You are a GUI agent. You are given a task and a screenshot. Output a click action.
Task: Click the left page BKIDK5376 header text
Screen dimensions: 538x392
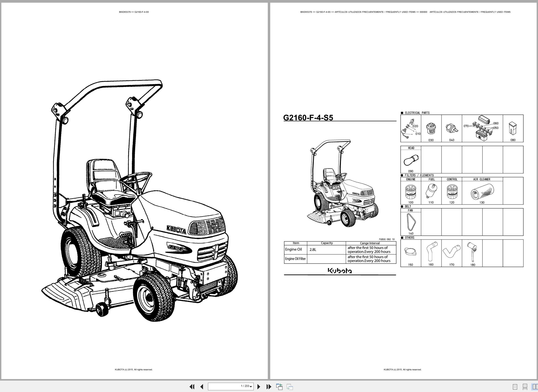(134, 12)
